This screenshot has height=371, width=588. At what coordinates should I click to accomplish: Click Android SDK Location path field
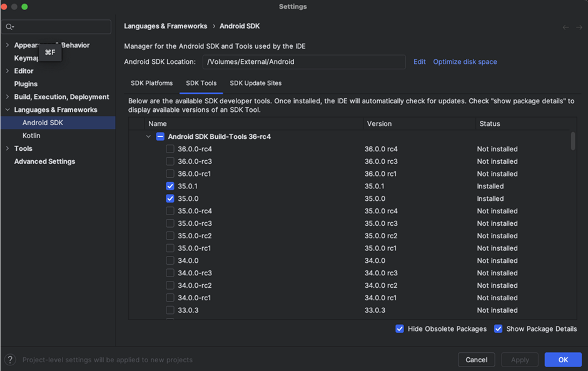[304, 62]
